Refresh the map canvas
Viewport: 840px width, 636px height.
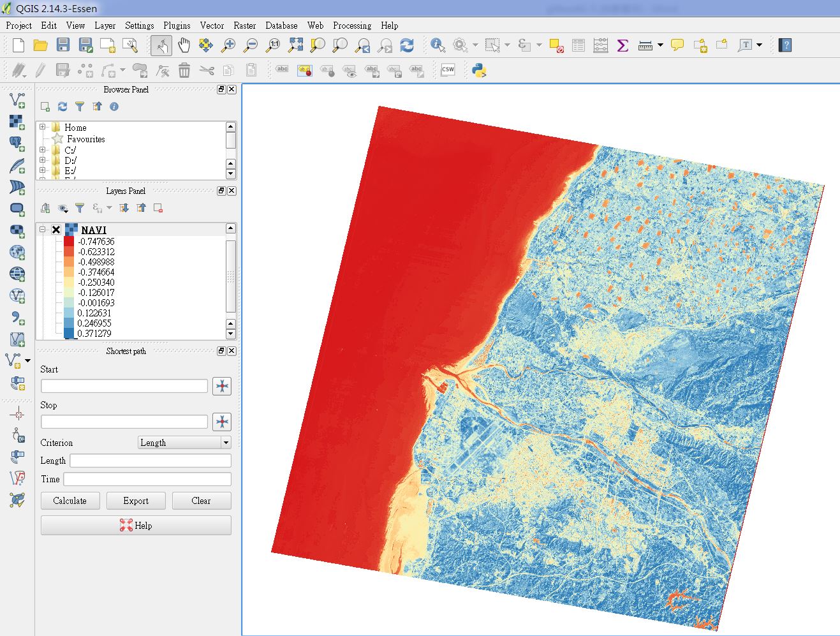407,45
